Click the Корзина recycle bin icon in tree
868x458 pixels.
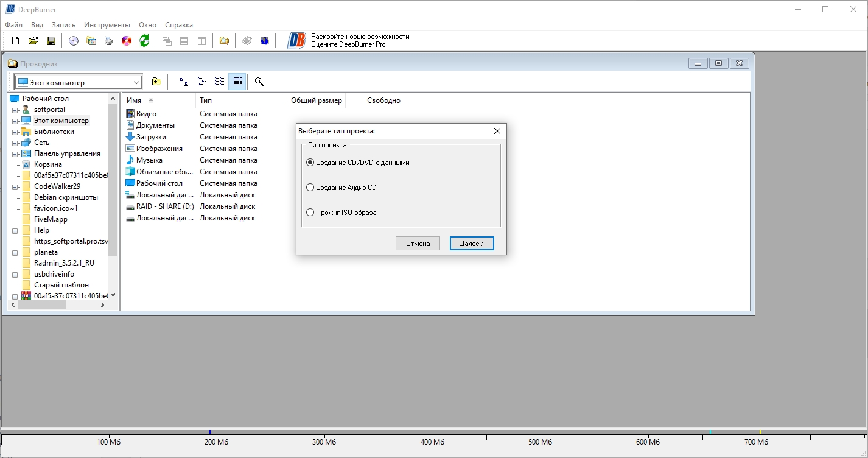[26, 164]
